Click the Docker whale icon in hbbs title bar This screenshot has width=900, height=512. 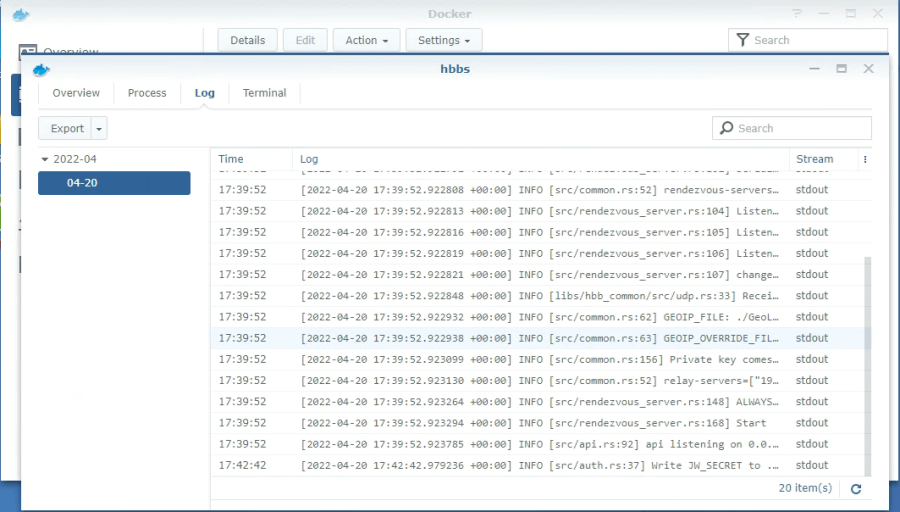click(41, 69)
